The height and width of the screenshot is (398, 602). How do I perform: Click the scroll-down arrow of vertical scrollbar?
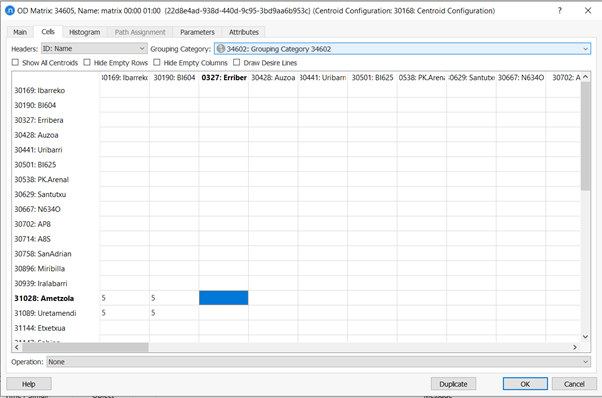585,337
